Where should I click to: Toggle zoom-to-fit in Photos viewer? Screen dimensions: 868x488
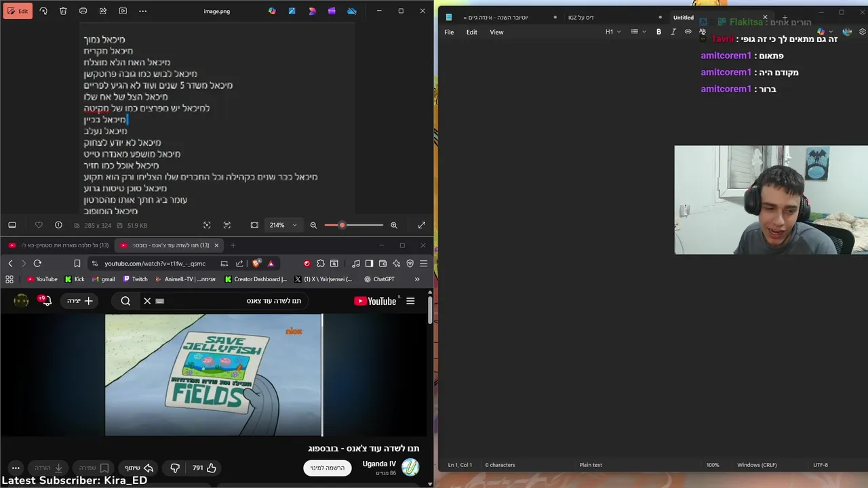click(x=254, y=225)
